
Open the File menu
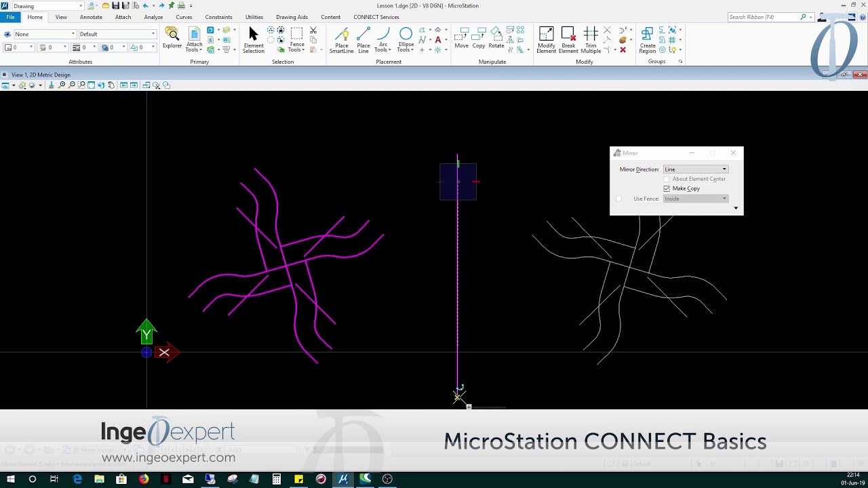[x=10, y=17]
